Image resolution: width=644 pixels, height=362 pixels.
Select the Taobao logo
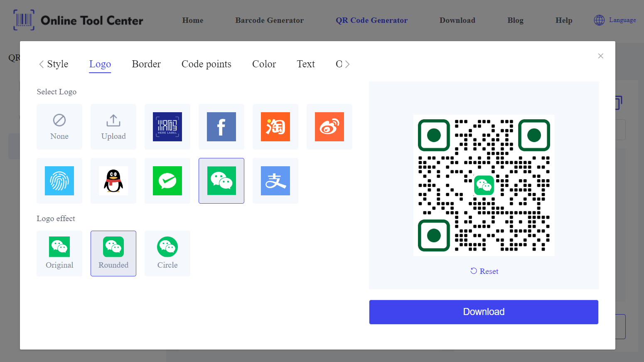coord(275,127)
